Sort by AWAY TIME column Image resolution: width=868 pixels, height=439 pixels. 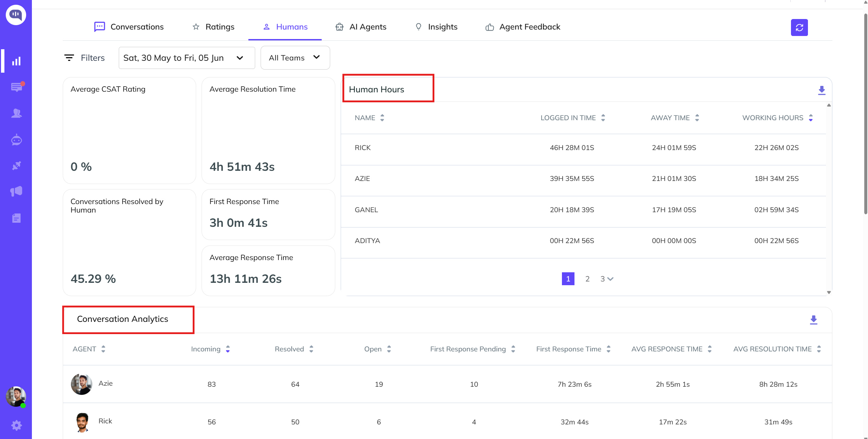coord(697,118)
